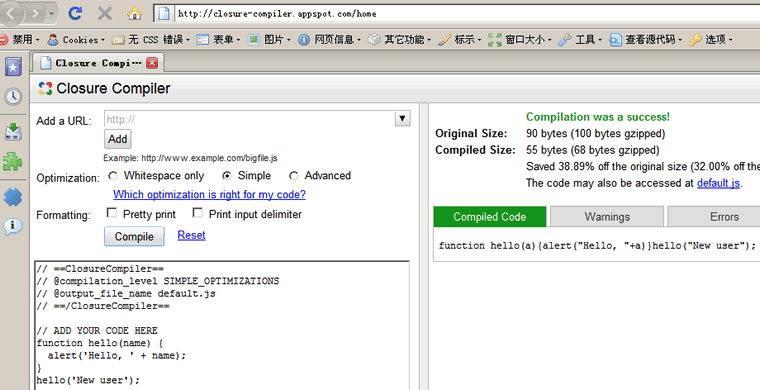This screenshot has width=760, height=390.
Task: Expand the Add a URL dropdown arrow
Action: point(402,119)
